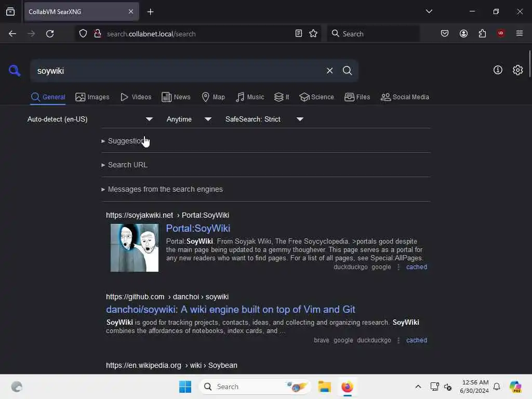
Task: Open a new browser tab
Action: click(150, 12)
